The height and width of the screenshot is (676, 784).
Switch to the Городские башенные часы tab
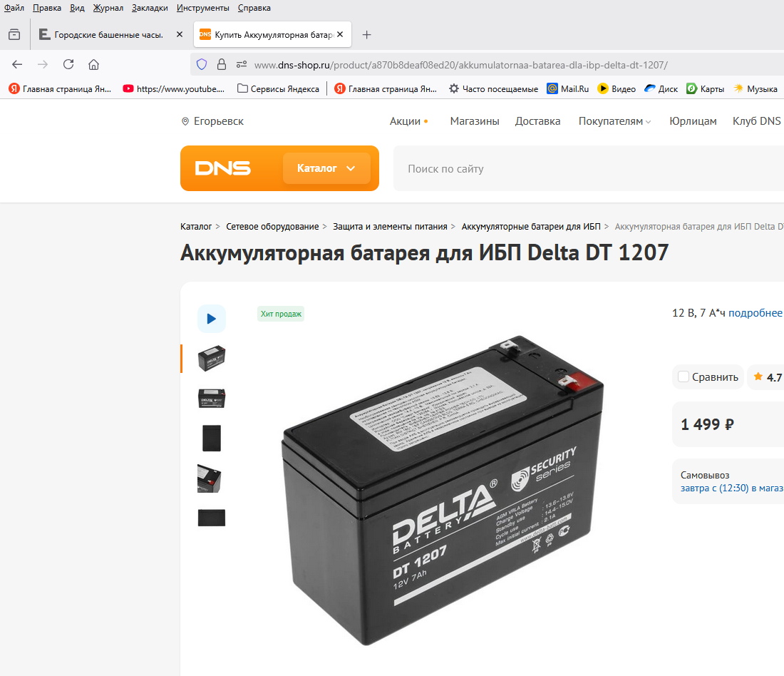point(108,34)
